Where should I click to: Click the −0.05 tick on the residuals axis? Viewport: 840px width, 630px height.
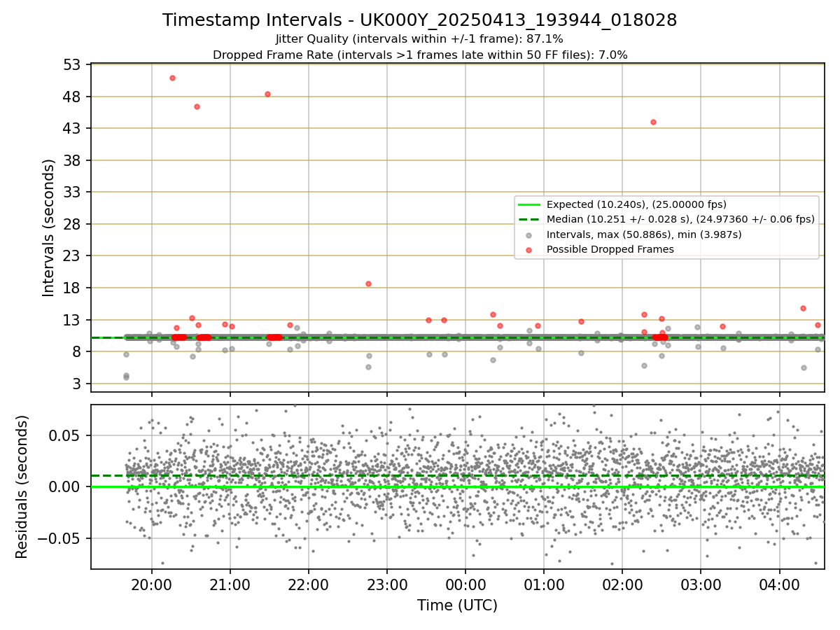click(59, 538)
